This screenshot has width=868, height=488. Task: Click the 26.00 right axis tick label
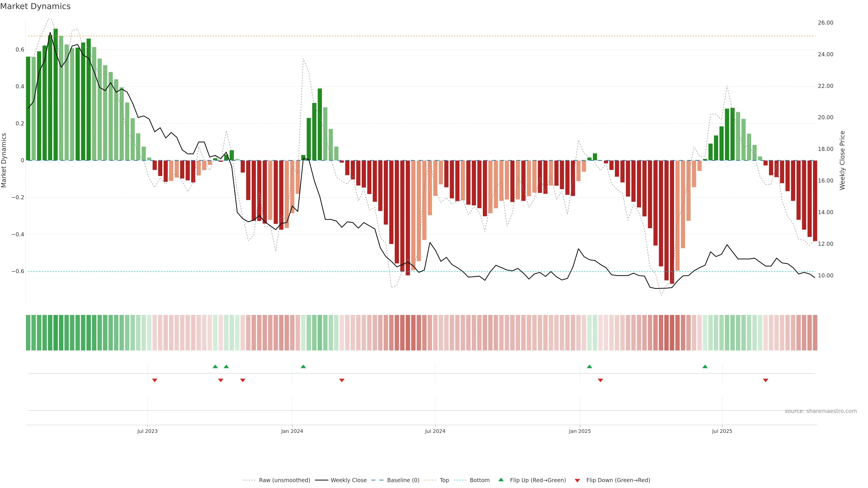pos(825,23)
